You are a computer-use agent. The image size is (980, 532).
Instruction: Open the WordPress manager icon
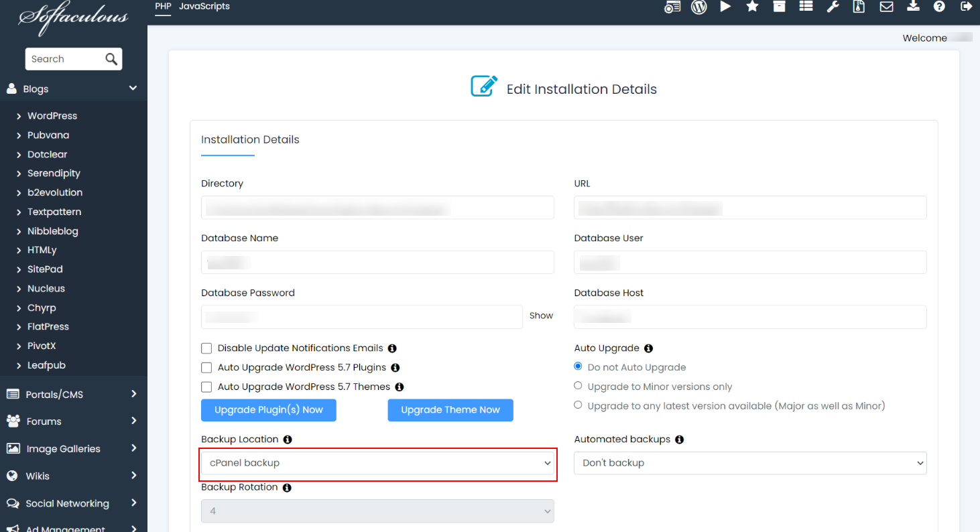[x=699, y=7]
